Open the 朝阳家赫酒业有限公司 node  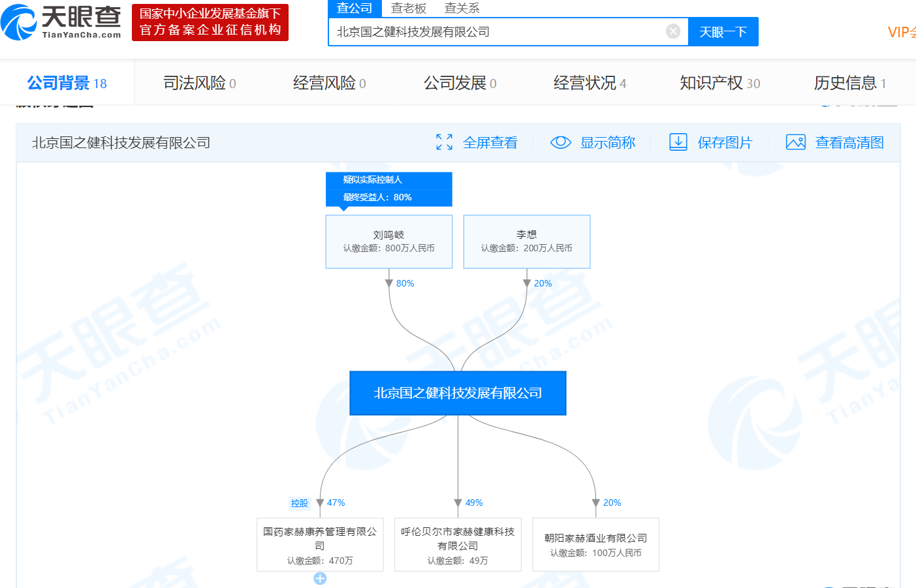(595, 545)
